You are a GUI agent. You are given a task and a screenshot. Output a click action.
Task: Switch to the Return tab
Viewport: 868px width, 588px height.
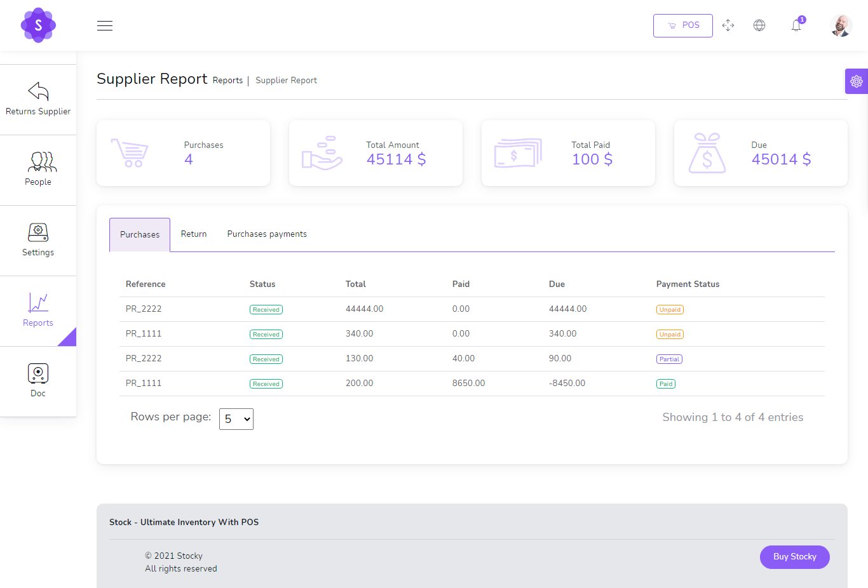[194, 234]
